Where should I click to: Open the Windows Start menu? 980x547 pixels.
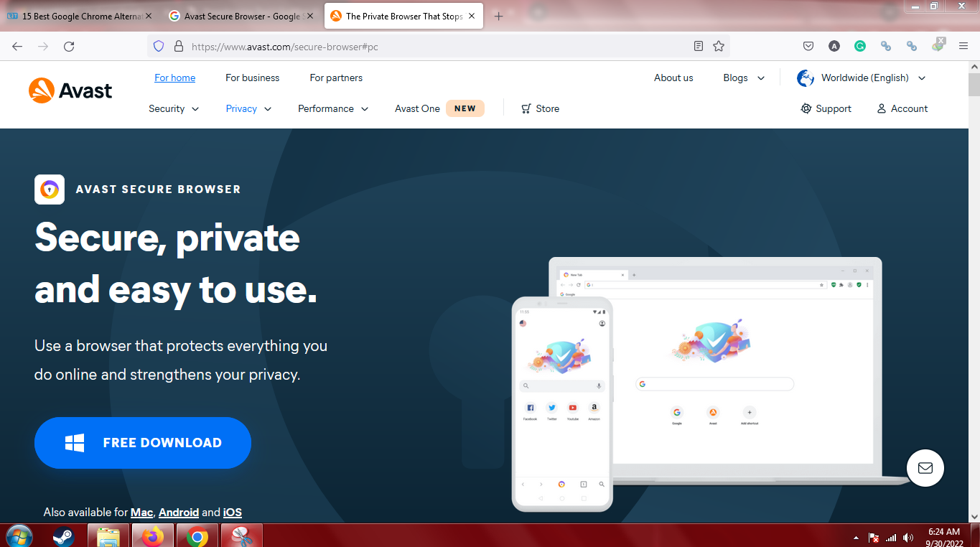[19, 536]
